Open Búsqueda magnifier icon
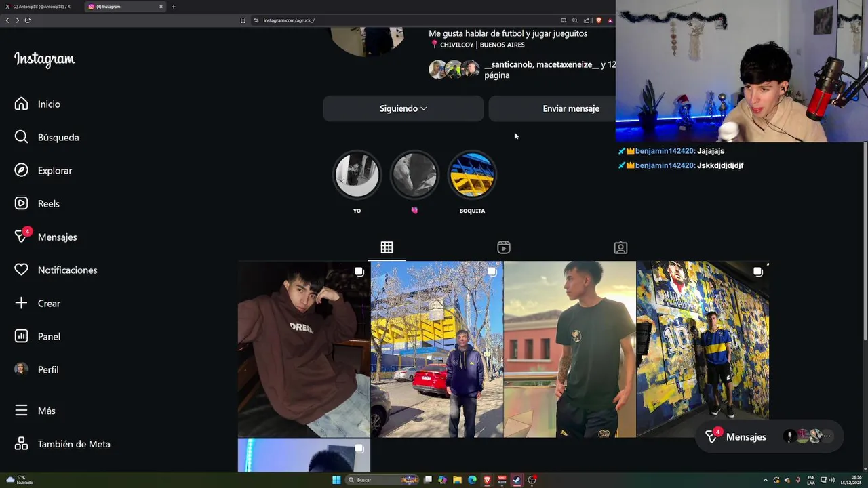This screenshot has height=488, width=868. point(22,137)
